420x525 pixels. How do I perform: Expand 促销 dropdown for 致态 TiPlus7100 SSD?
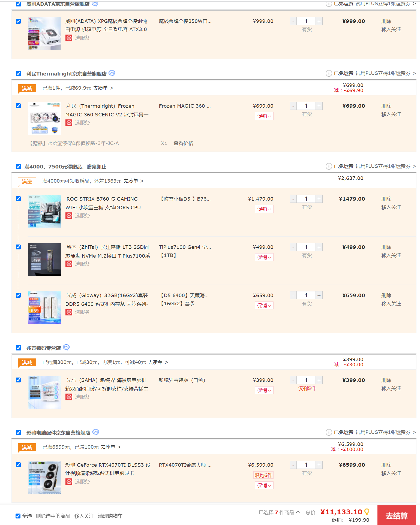[264, 257]
